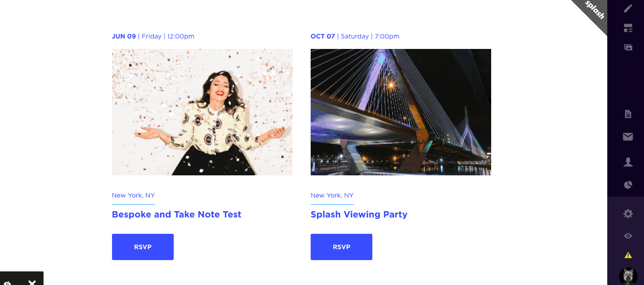Toggle the eye preview icon in sidebar
644x285 pixels.
point(628,236)
